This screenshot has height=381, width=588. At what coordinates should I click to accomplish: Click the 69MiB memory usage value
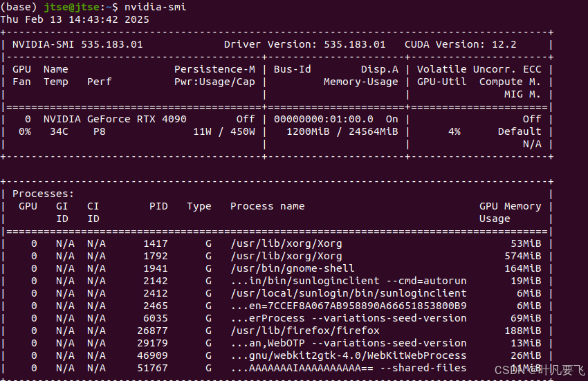point(526,318)
